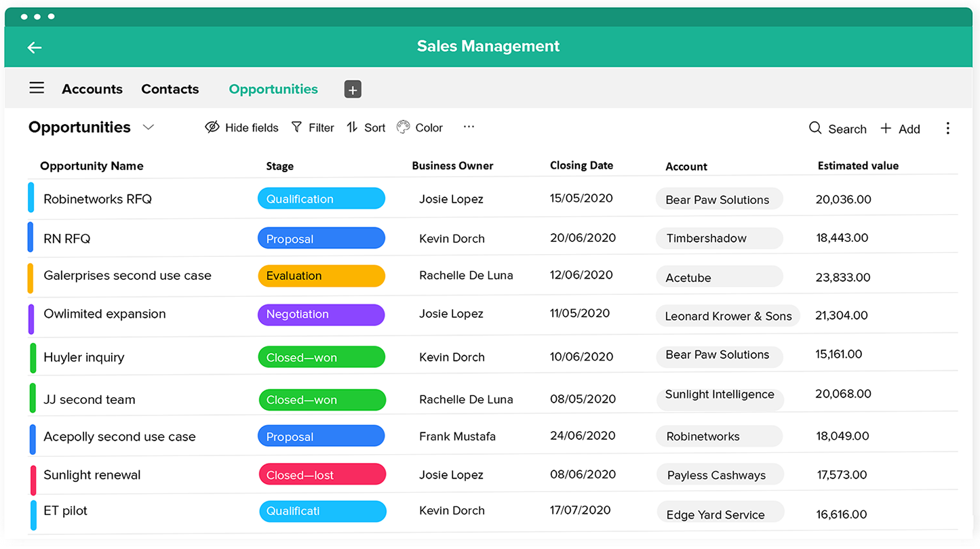The image size is (980, 549).
Task: Open the vertical three-dot options menu
Action: coord(947,128)
